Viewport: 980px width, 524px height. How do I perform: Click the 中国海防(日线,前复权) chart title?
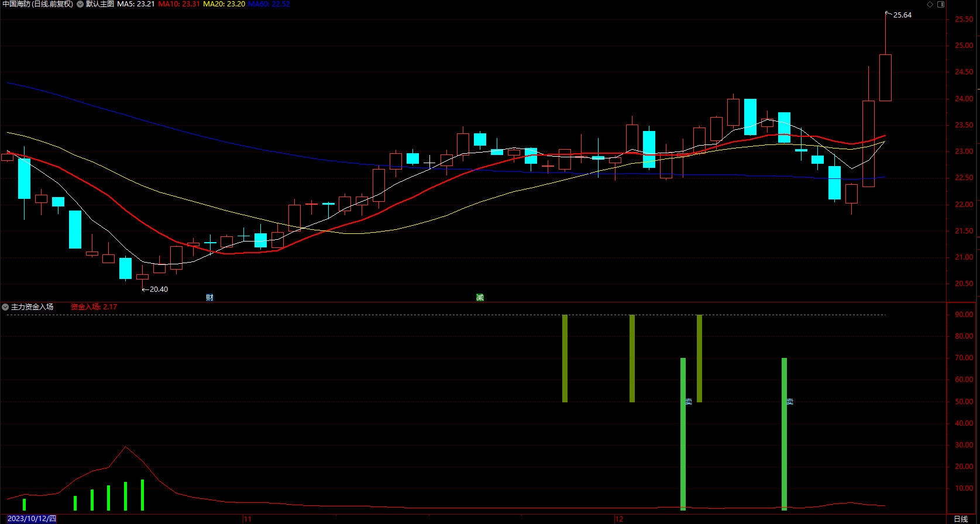[38, 4]
